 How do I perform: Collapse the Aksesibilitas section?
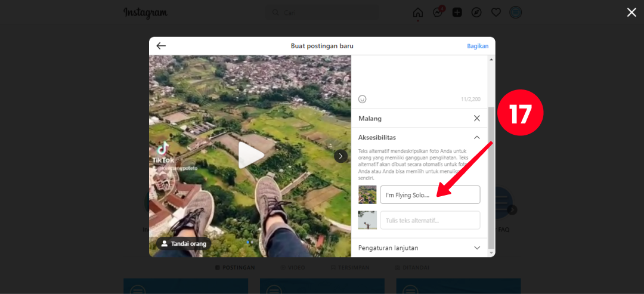pyautogui.click(x=477, y=137)
